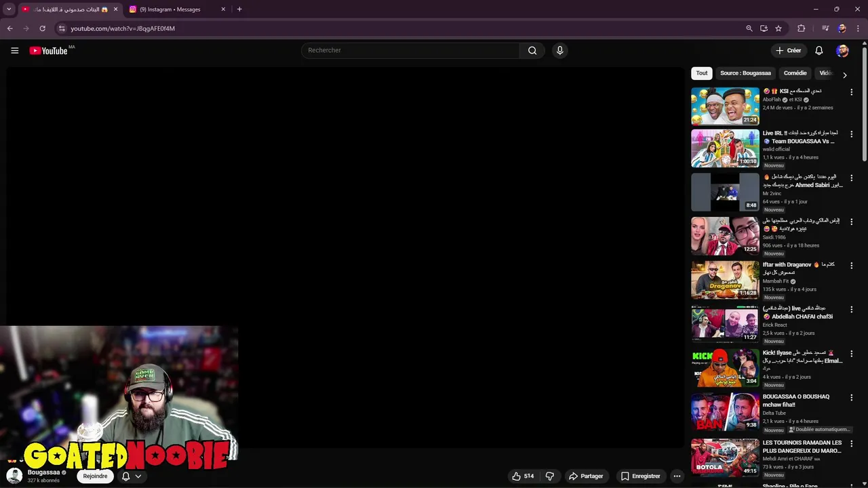
Task: Open a new browser tab
Action: 239,9
